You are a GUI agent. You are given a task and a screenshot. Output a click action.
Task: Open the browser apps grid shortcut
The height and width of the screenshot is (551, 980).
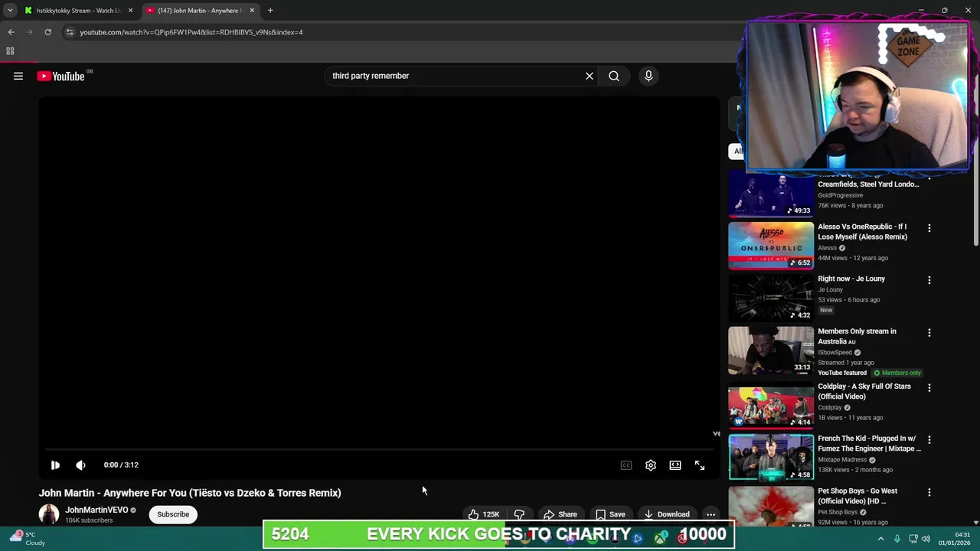tap(10, 51)
